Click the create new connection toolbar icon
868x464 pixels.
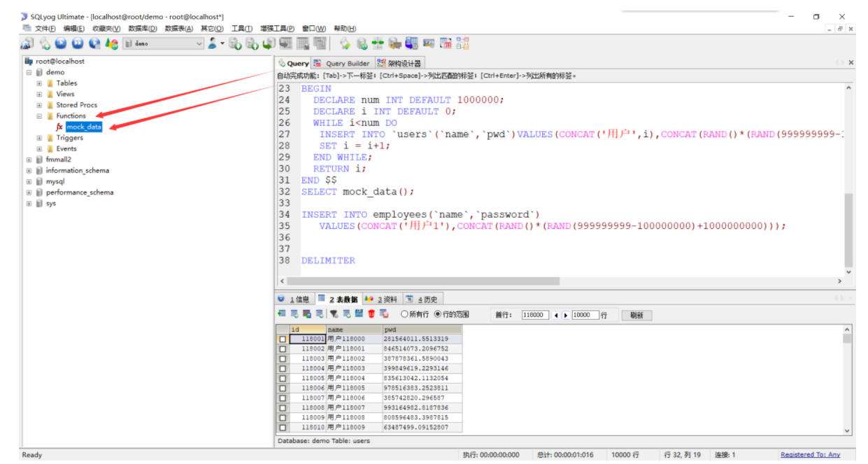tap(27, 43)
